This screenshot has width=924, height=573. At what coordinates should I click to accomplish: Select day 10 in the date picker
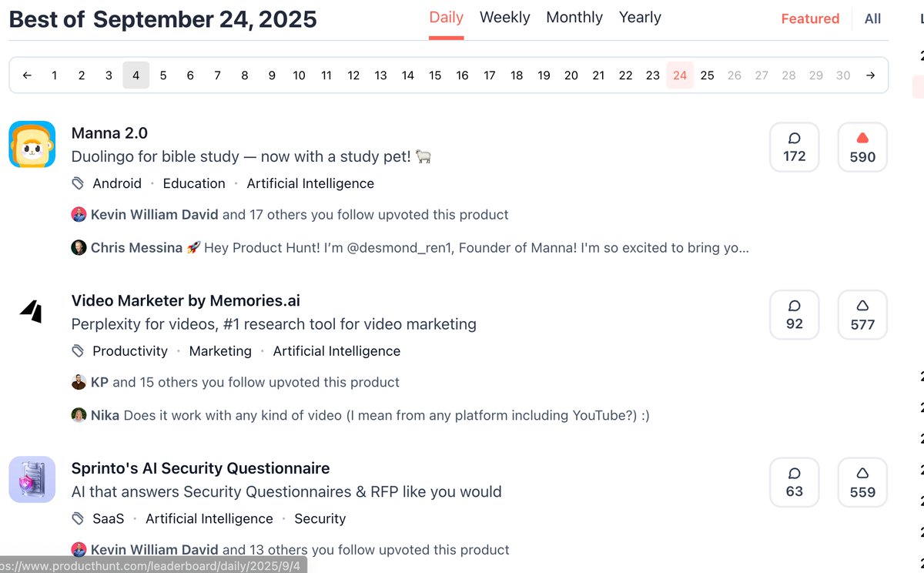pyautogui.click(x=299, y=75)
